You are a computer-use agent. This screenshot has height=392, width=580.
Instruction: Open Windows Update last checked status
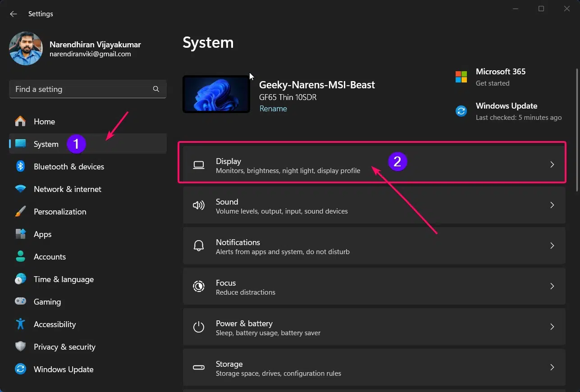point(519,118)
